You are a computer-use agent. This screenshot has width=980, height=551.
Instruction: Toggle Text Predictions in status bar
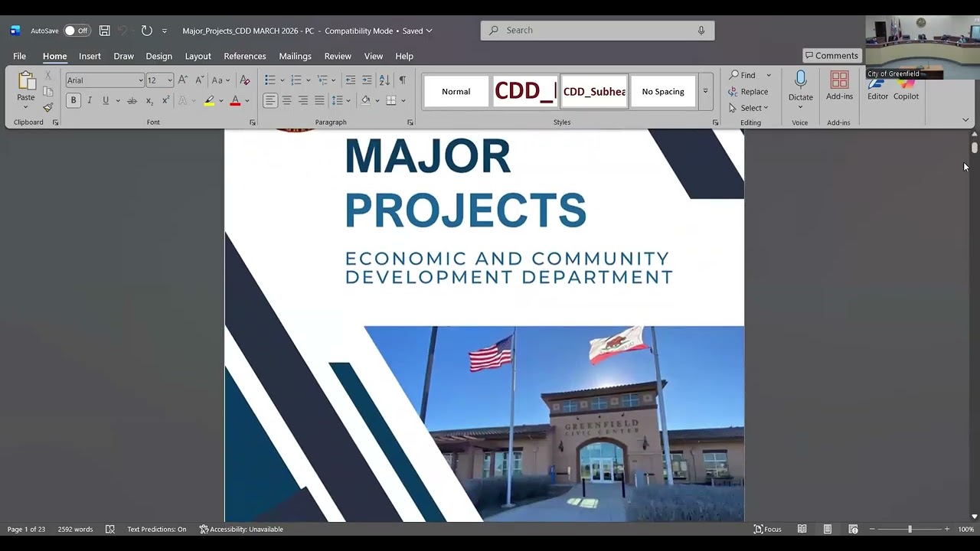pos(157,530)
